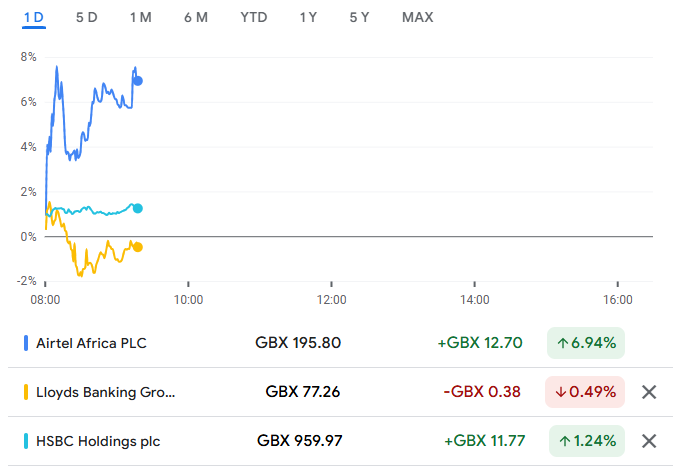Open Lloyds Banking Gro... stock row

340,392
